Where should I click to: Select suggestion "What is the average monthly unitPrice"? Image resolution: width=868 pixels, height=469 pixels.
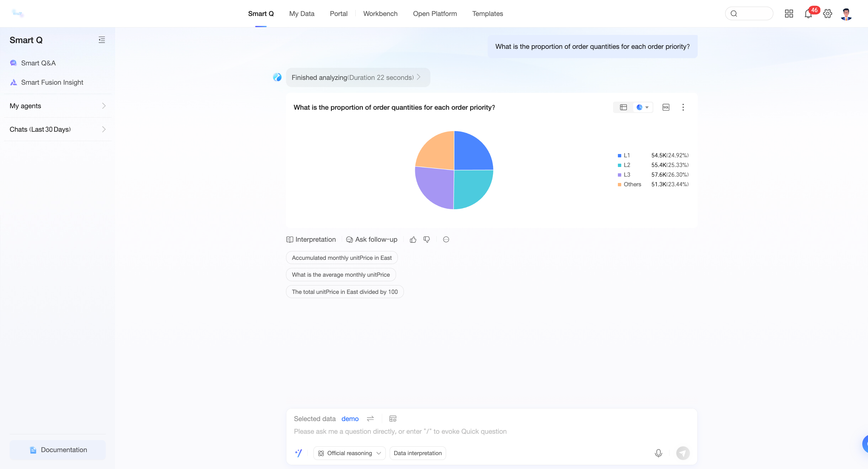click(x=341, y=275)
